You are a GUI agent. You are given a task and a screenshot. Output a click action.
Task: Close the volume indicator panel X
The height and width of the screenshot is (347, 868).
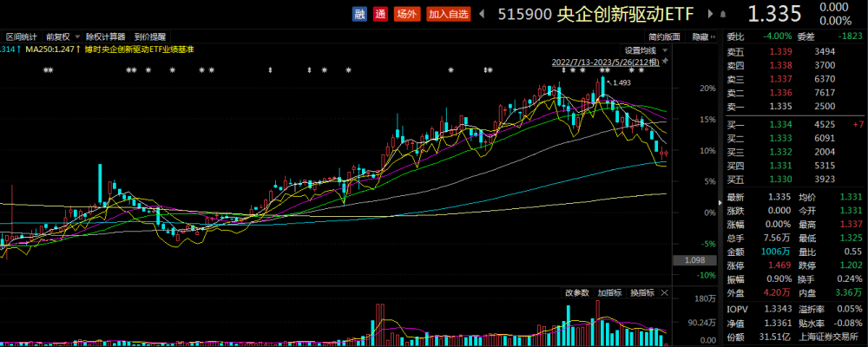(x=665, y=292)
